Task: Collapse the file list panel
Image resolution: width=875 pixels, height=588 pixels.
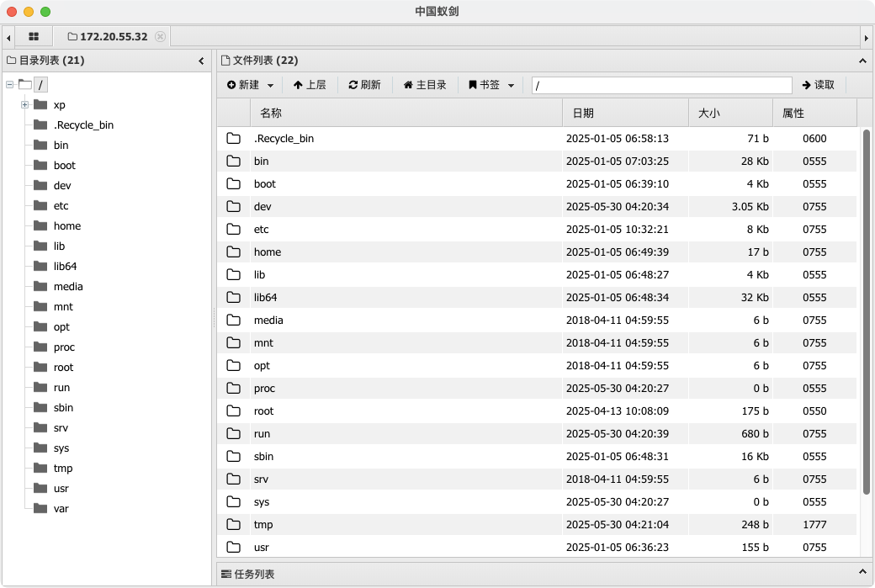Action: [862, 61]
